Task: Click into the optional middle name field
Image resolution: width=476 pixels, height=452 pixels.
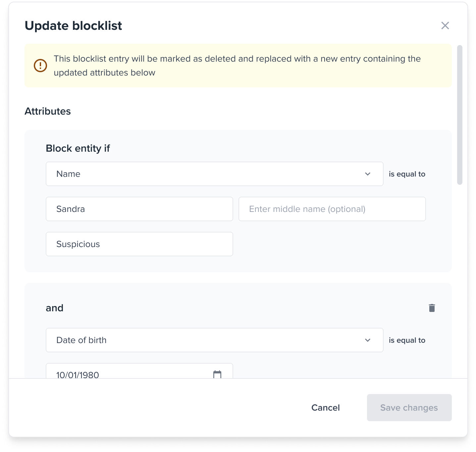Action: 332,209
